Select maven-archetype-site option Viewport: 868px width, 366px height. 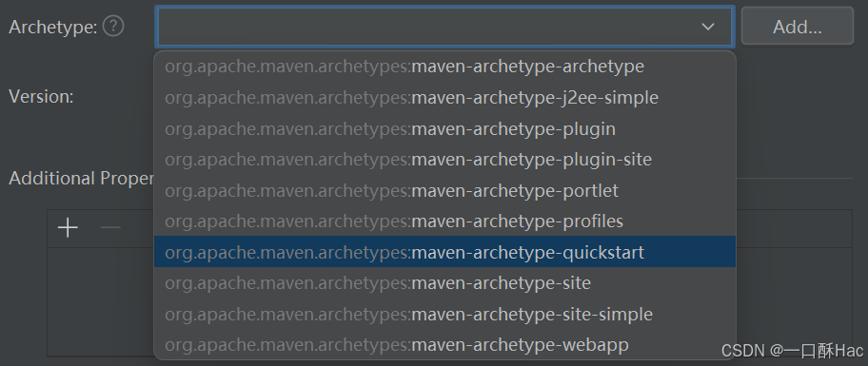pyautogui.click(x=444, y=283)
